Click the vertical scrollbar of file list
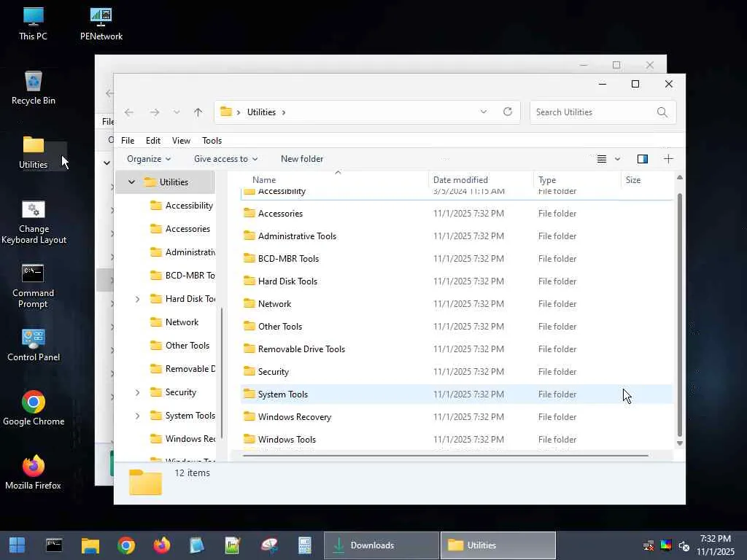The height and width of the screenshot is (560, 747). tap(680, 314)
